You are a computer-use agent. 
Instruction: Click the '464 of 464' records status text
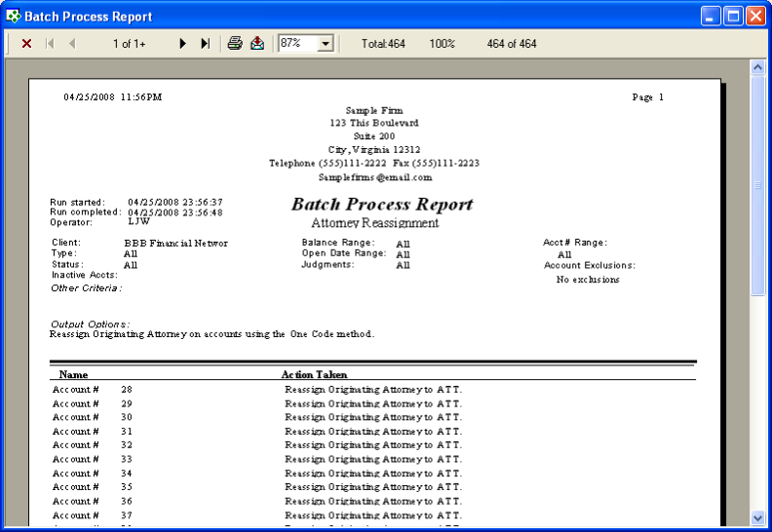tap(512, 44)
